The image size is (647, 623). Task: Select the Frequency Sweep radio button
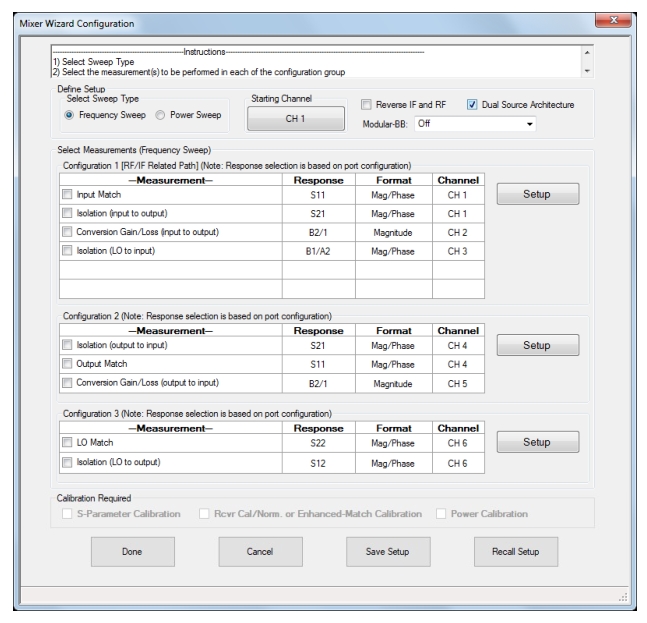coord(70,114)
